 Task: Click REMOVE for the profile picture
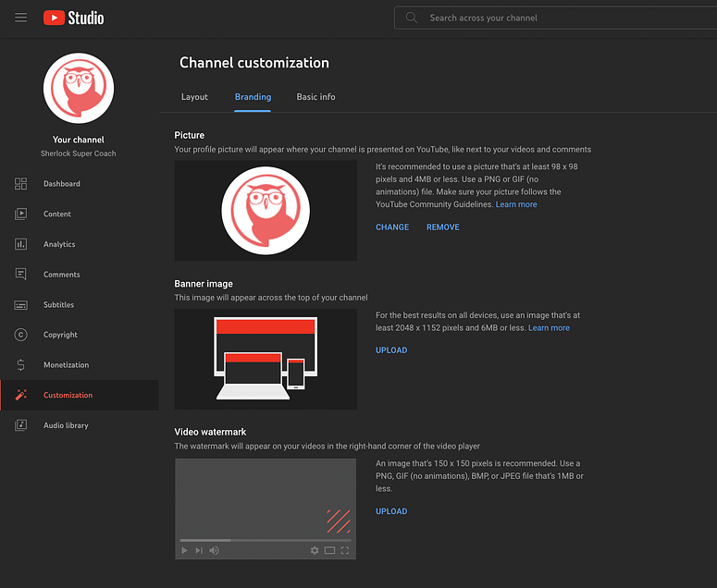442,227
